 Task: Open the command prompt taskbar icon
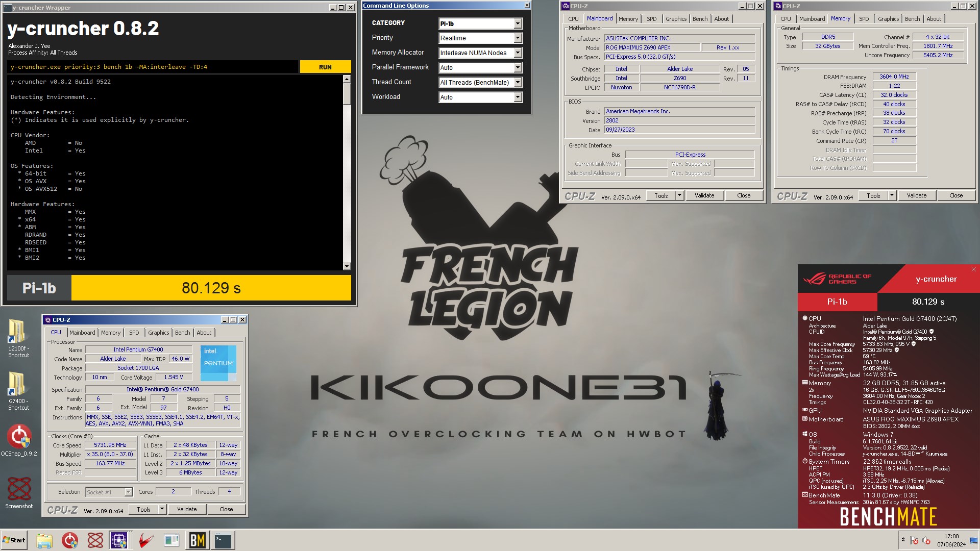[x=223, y=540]
